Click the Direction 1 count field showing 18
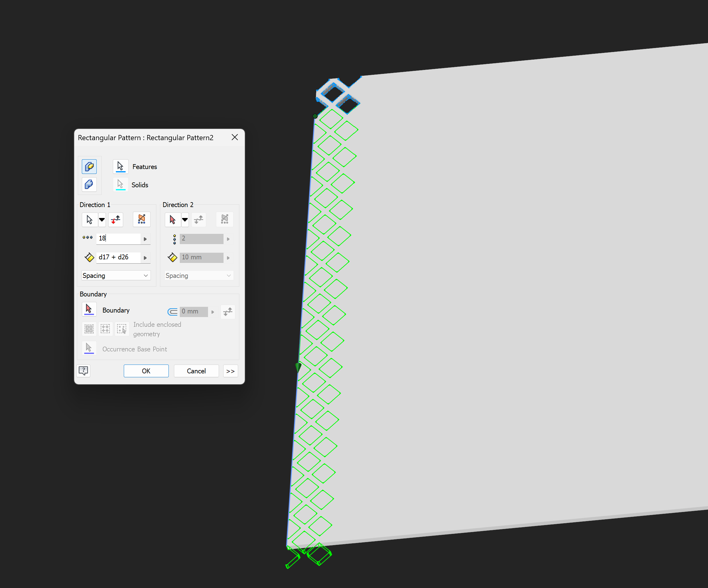708x588 pixels. (118, 239)
